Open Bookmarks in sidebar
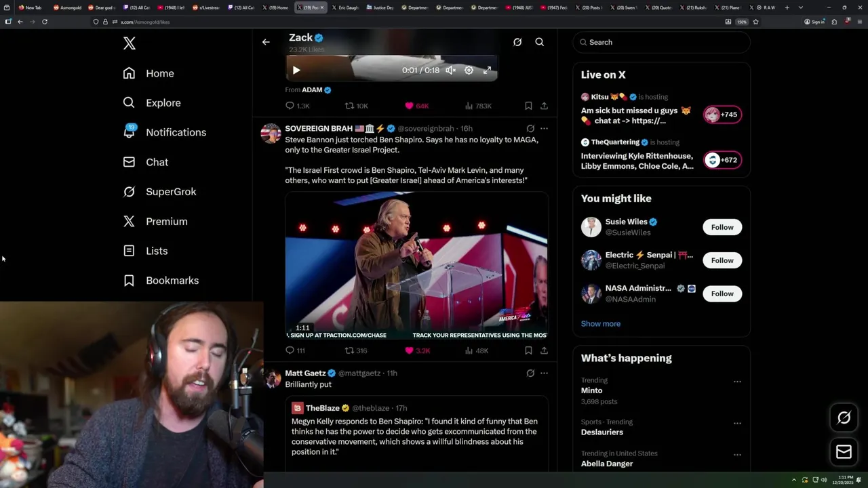 coord(161,281)
